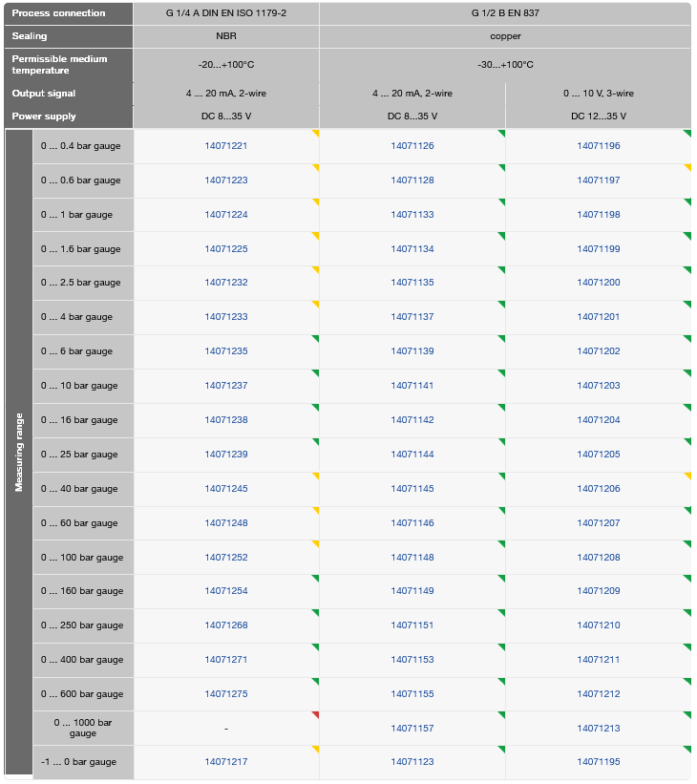This screenshot has height=784, width=697.
Task: Click yellow corner marker on 14071206 cell
Action: [x=688, y=476]
